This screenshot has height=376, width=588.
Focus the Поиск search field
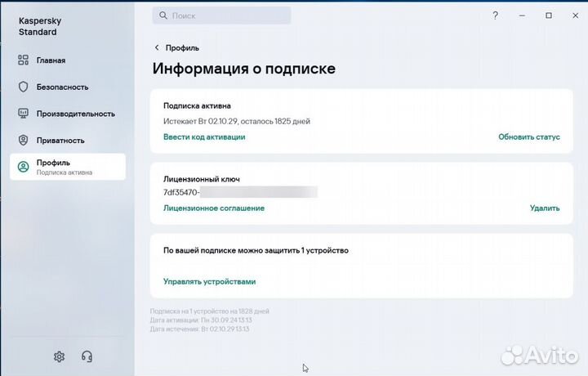pos(221,16)
